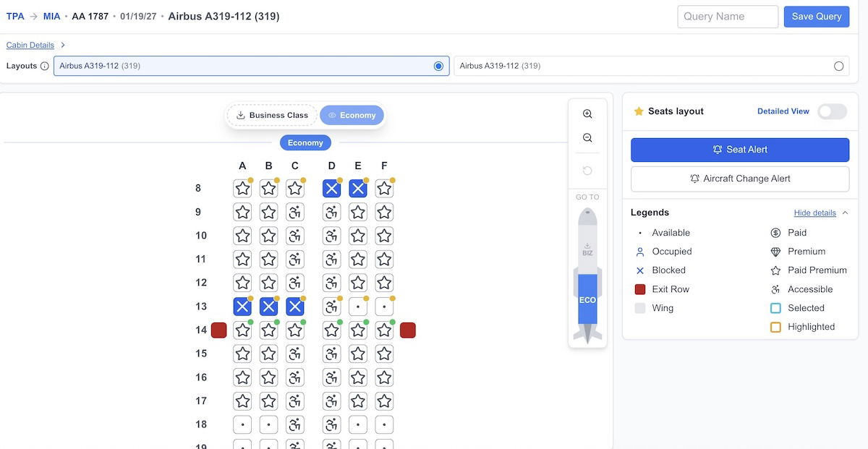The image size is (868, 449).
Task: Select blocked seat 8D
Action: click(x=331, y=189)
